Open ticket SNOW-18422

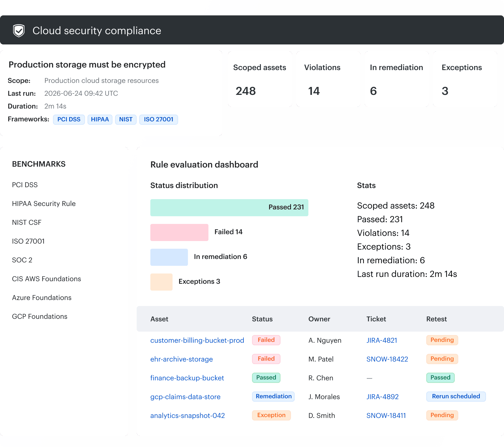pos(387,359)
